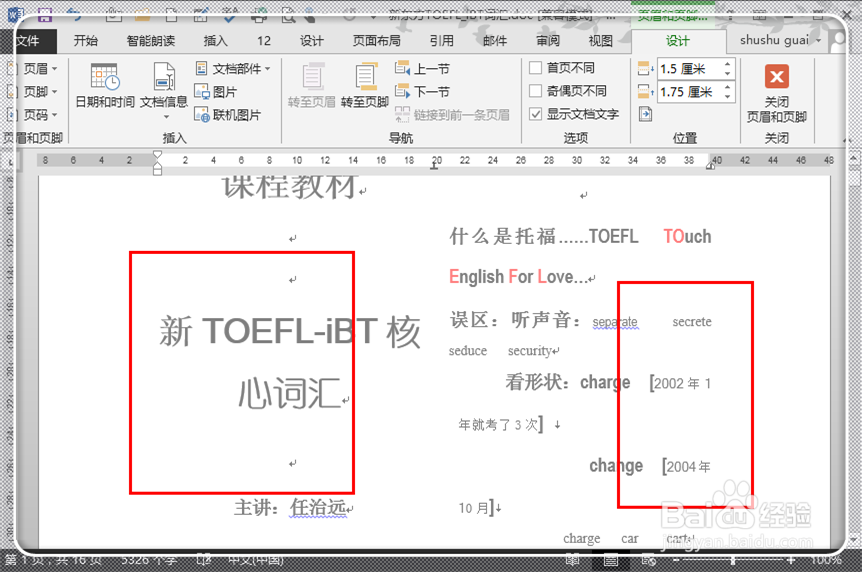Click the Insert Alignment Tab icon
Screen dimensions: 862x572
pos(645,114)
